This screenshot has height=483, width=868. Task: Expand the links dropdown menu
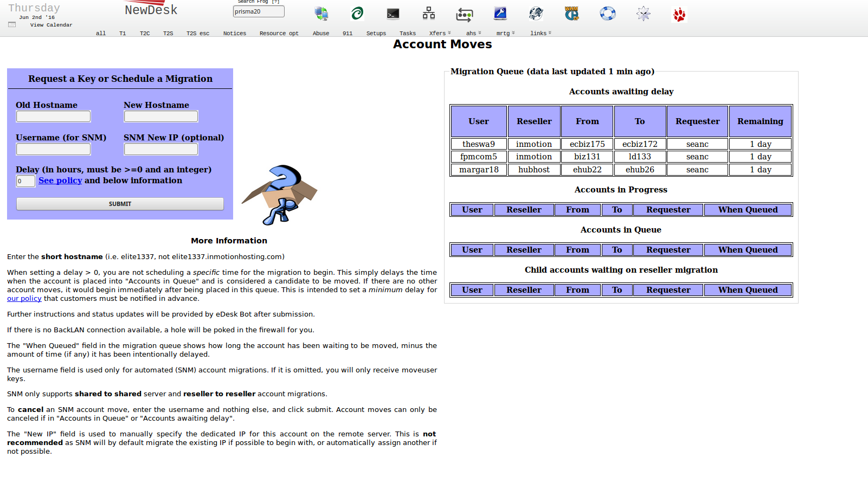[x=541, y=33]
